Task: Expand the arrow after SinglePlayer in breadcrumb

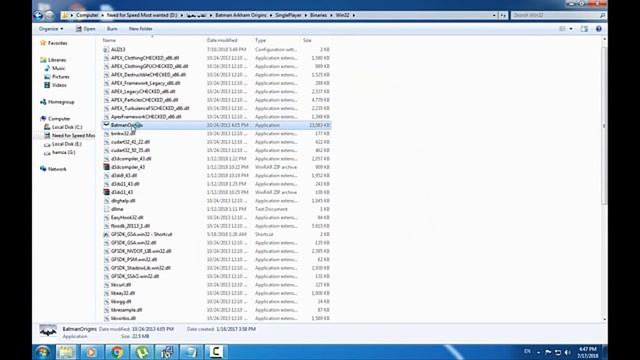Action: coord(305,15)
